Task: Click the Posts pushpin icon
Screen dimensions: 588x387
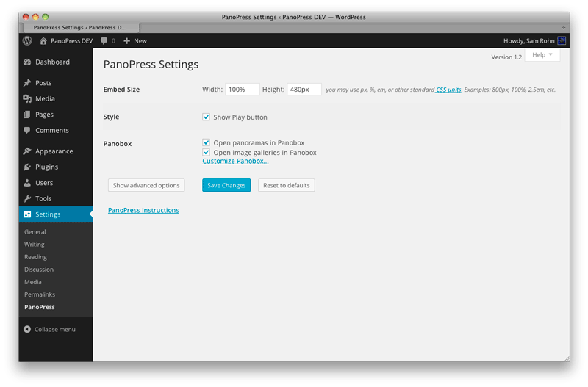Action: (x=27, y=83)
